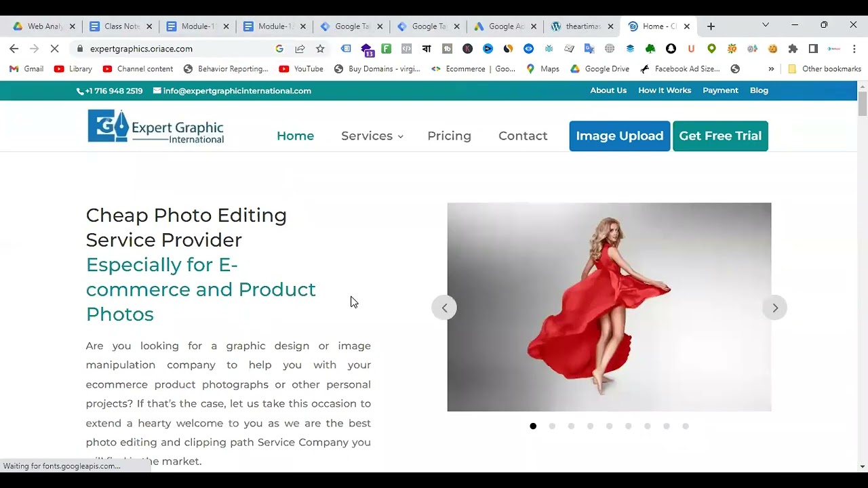Select the seventh carousel dot
Screen dimensions: 868x488
647,426
